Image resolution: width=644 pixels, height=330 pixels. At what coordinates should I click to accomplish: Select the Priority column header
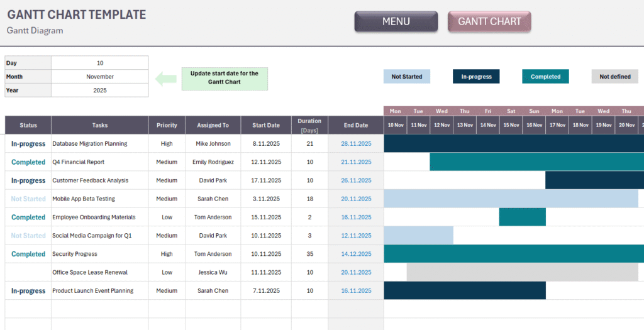coord(167,125)
